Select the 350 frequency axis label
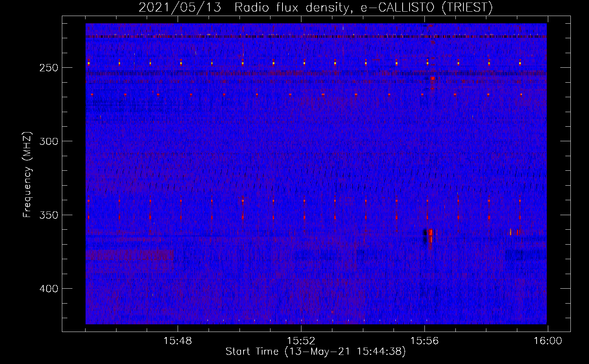 click(49, 215)
